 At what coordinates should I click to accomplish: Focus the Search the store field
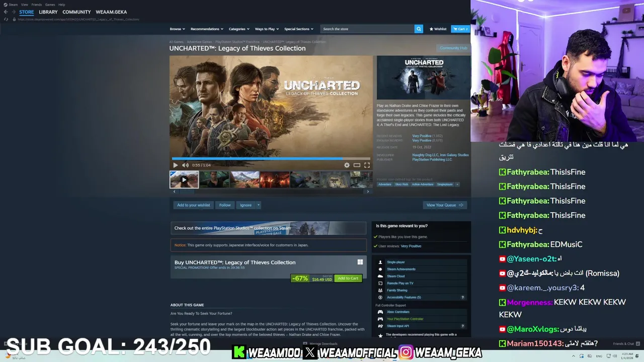click(367, 29)
